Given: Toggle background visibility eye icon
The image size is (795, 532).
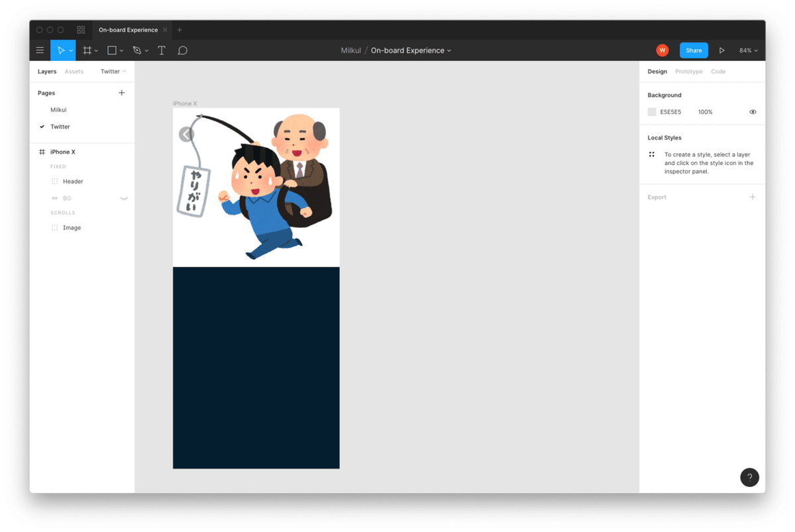Looking at the screenshot, I should click(753, 112).
